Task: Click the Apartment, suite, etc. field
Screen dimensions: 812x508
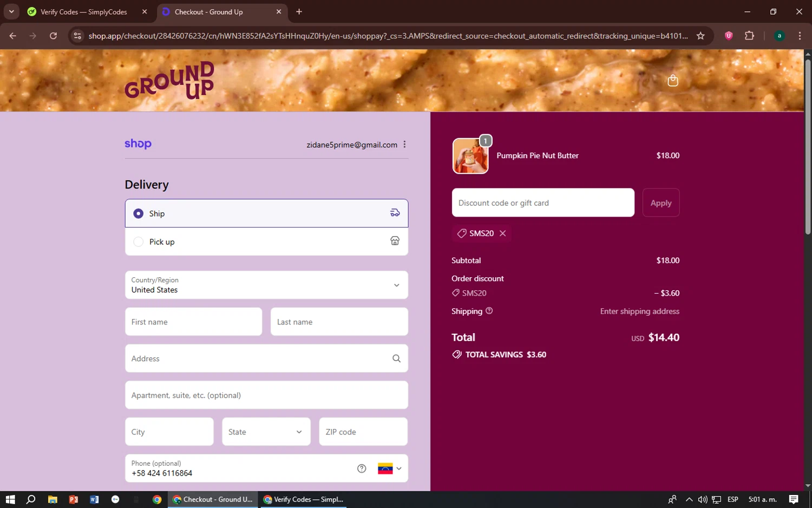Action: coord(266,395)
